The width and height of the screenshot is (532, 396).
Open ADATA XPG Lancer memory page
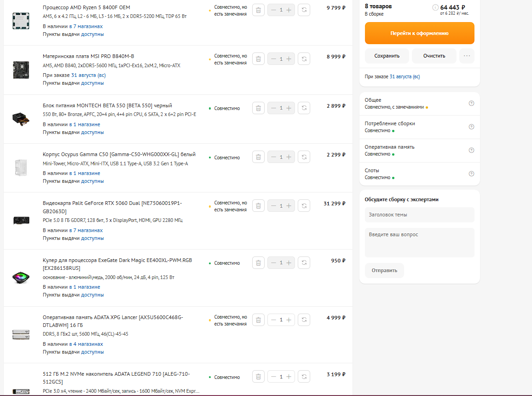[113, 321]
